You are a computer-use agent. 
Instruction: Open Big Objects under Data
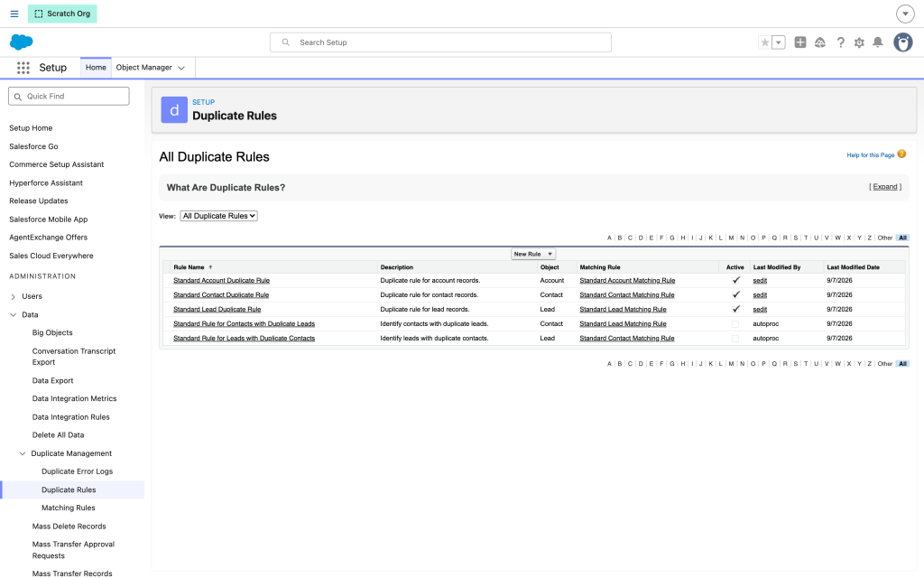(52, 332)
